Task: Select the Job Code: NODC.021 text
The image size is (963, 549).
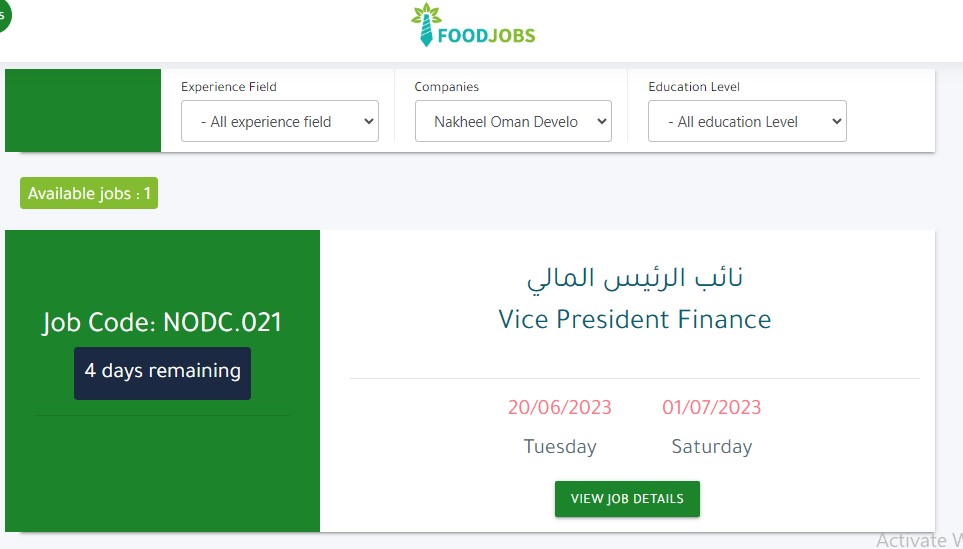Action: pos(162,322)
